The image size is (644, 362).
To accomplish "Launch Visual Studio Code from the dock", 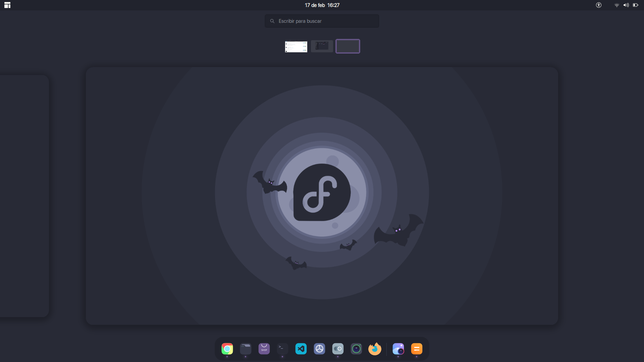I will point(301,349).
